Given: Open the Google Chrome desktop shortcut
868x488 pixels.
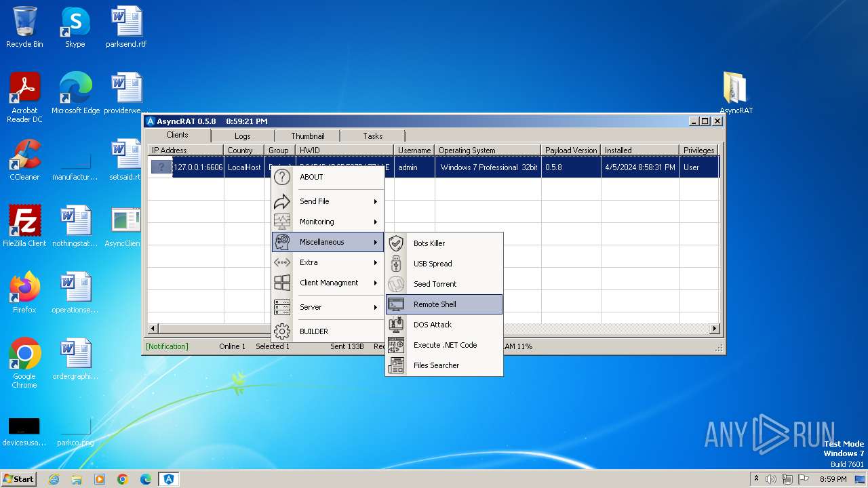Looking at the screenshot, I should pos(24,363).
